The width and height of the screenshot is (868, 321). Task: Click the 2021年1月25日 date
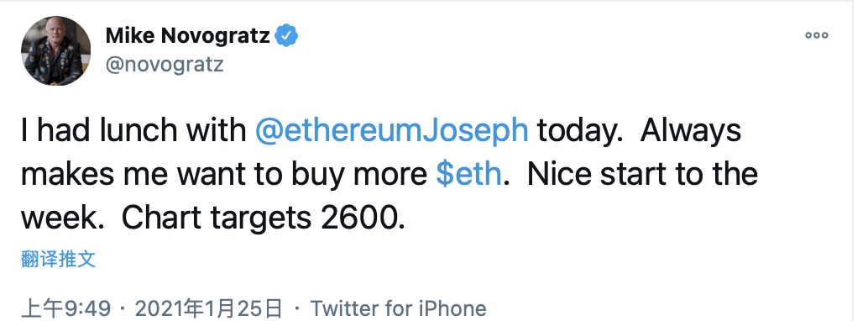click(x=209, y=308)
